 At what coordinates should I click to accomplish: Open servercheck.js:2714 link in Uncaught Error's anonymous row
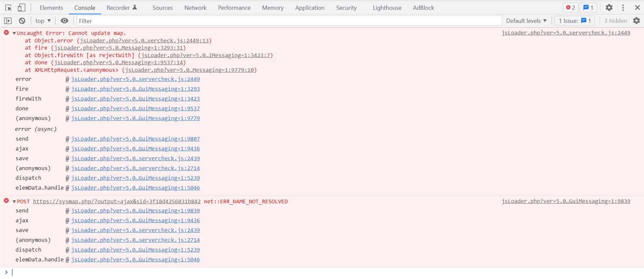(136, 168)
